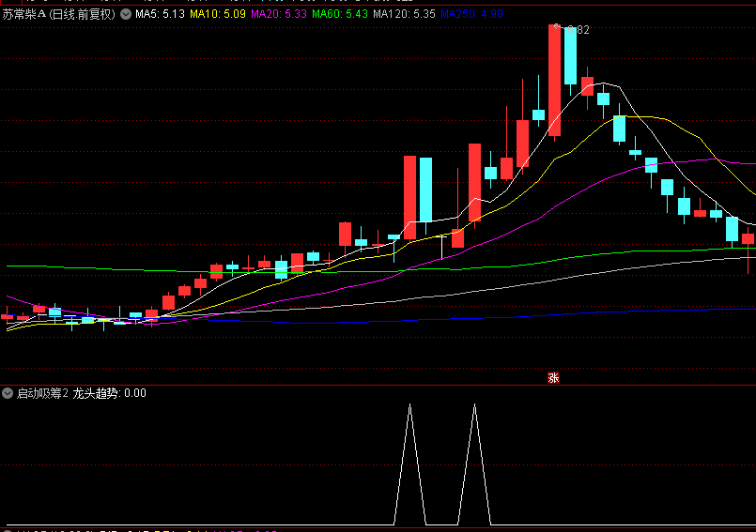The height and width of the screenshot is (532, 756).
Task: Click the 苏常柴A stock title label
Action: click(23, 15)
